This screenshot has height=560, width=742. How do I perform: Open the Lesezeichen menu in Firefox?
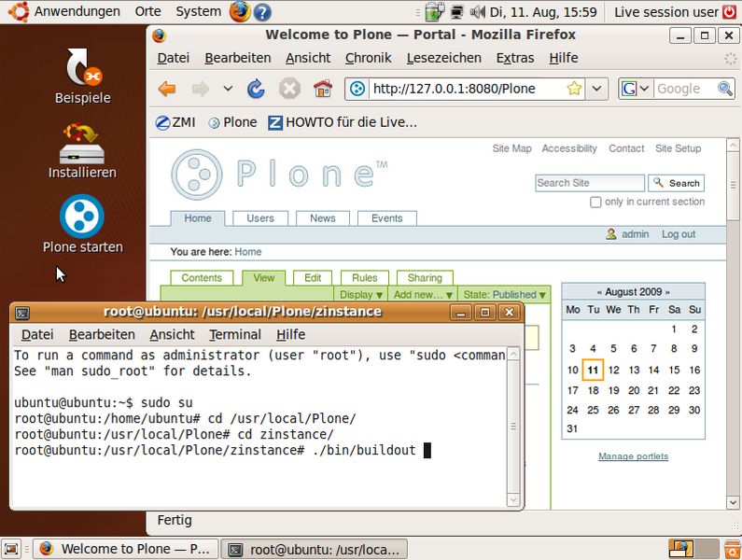[x=443, y=58]
